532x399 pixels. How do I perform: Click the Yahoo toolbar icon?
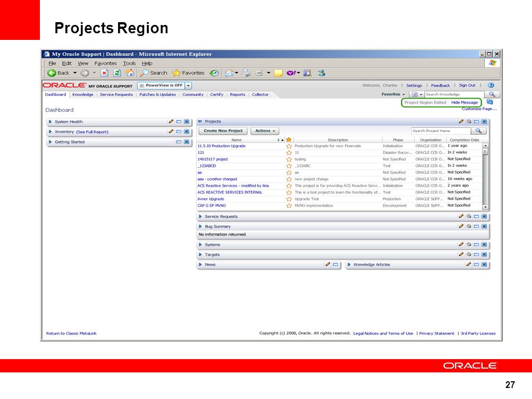click(291, 73)
